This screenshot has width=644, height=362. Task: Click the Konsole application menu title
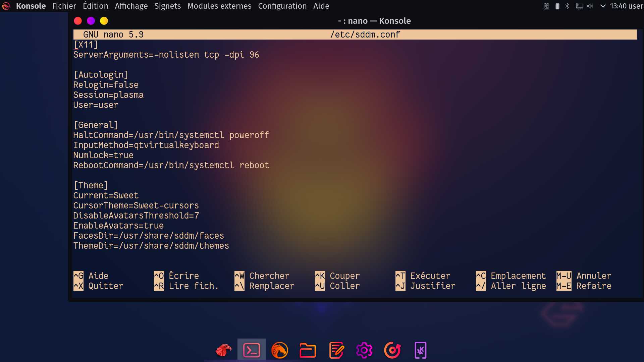coord(31,6)
